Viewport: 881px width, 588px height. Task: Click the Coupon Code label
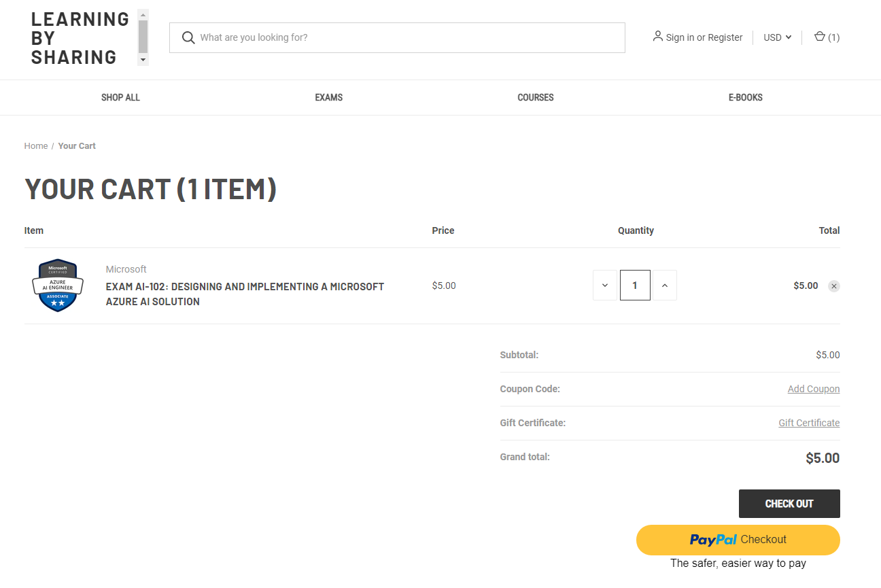(x=530, y=389)
